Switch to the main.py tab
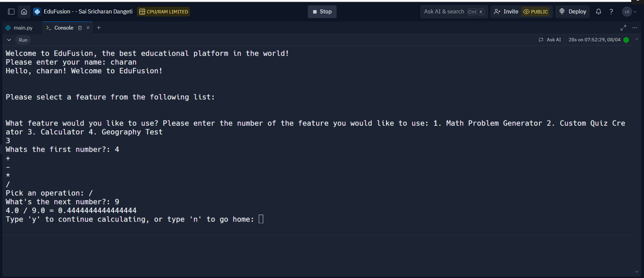644x278 pixels. coord(19,28)
